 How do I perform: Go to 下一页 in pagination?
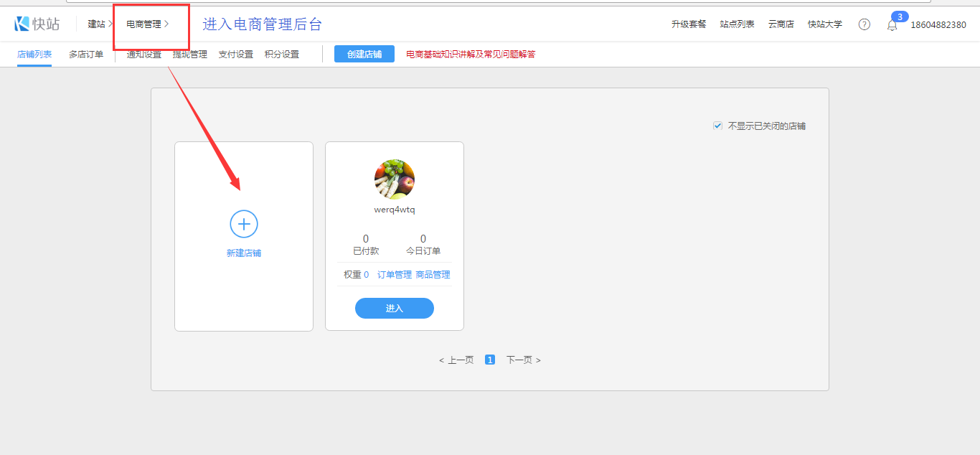click(523, 360)
